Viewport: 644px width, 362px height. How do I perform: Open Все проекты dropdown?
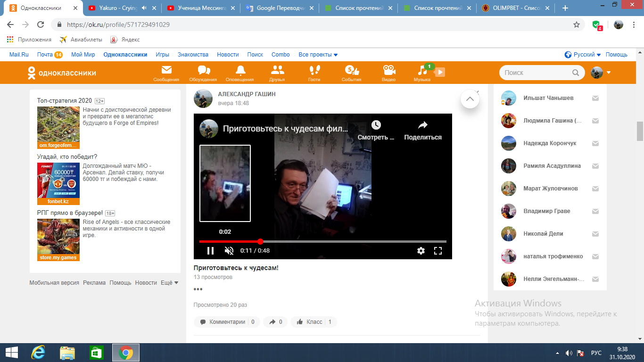(318, 55)
